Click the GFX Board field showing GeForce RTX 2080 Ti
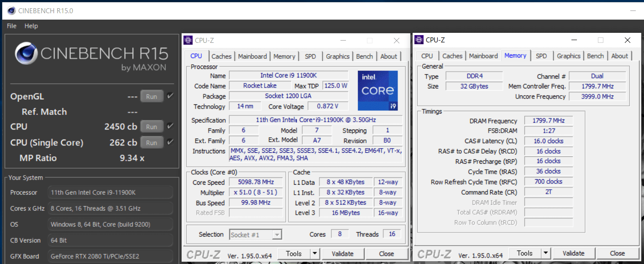This screenshot has width=644, height=264. [110, 256]
